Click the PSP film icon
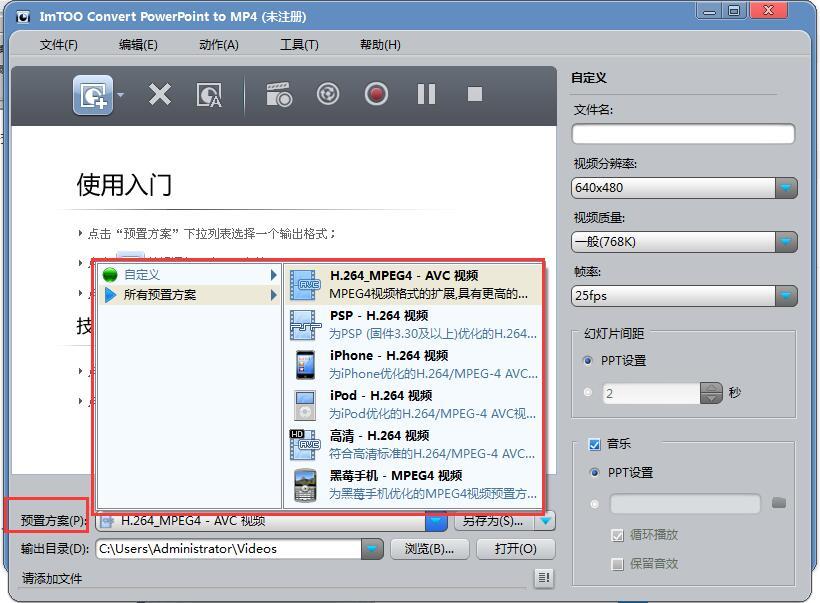 (x=305, y=325)
